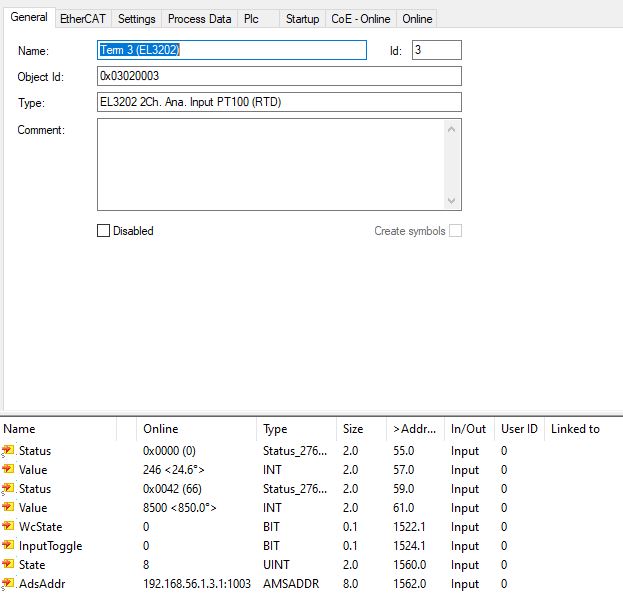The width and height of the screenshot is (623, 612).
Task: Sort by the Name column header
Action: (x=58, y=429)
